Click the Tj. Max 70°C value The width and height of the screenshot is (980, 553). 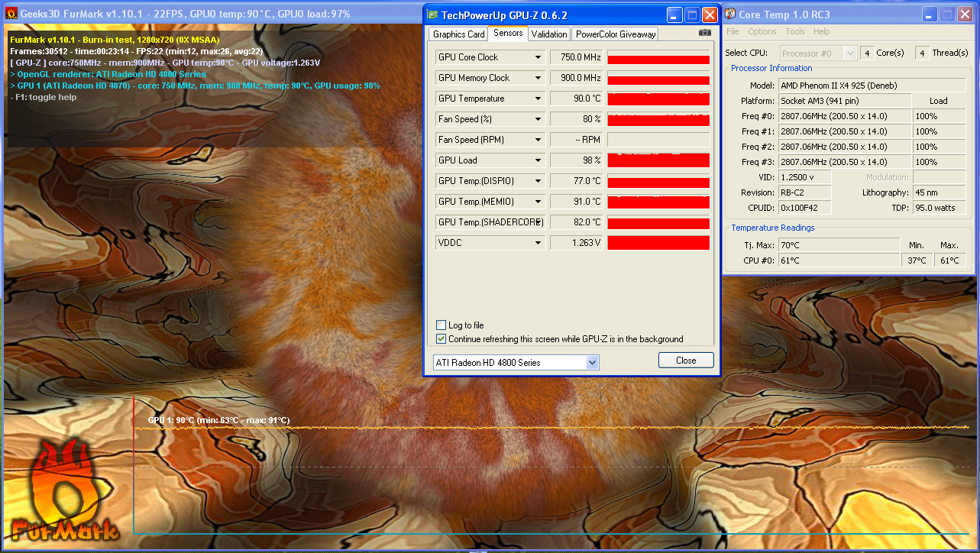tap(839, 245)
